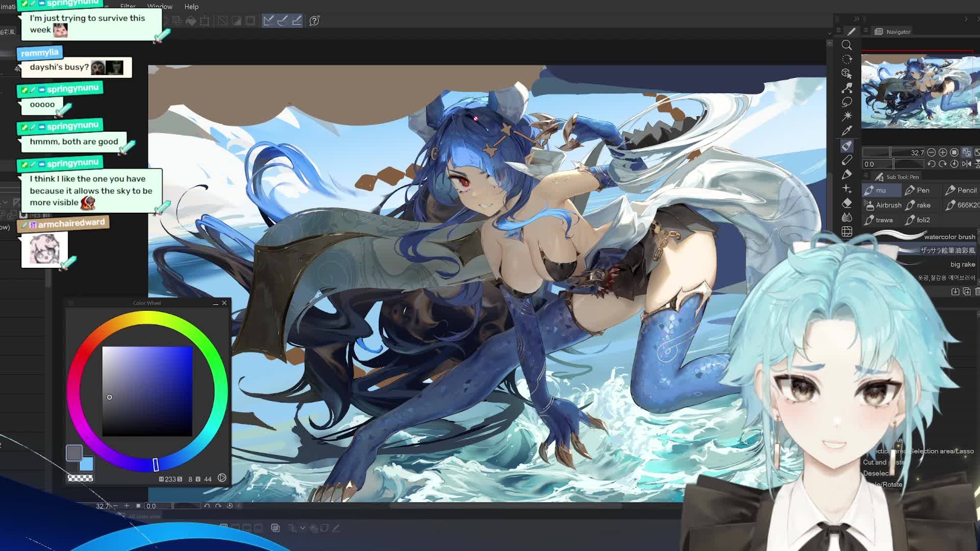Rotate left in canvas status bar
The width and height of the screenshot is (980, 551).
(207, 506)
